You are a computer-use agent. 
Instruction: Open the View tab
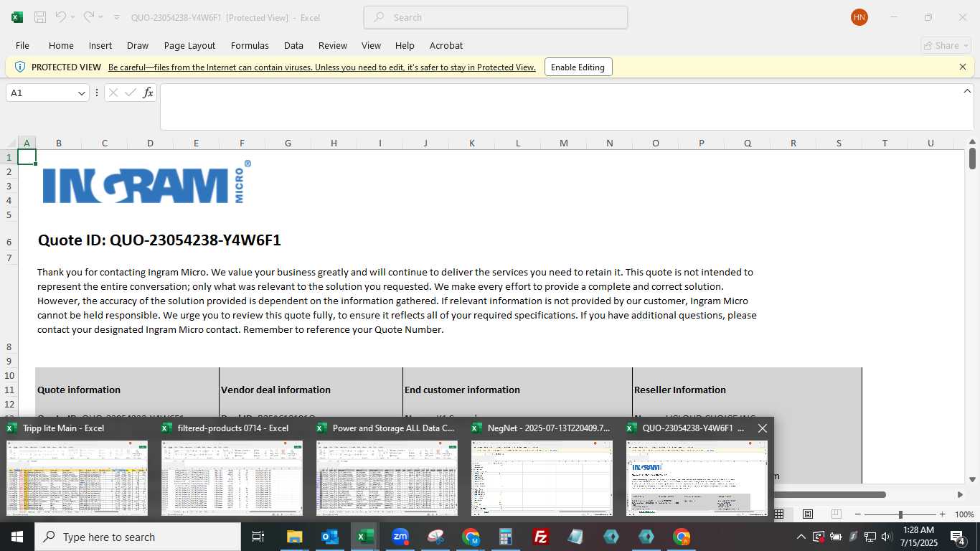(x=371, y=45)
